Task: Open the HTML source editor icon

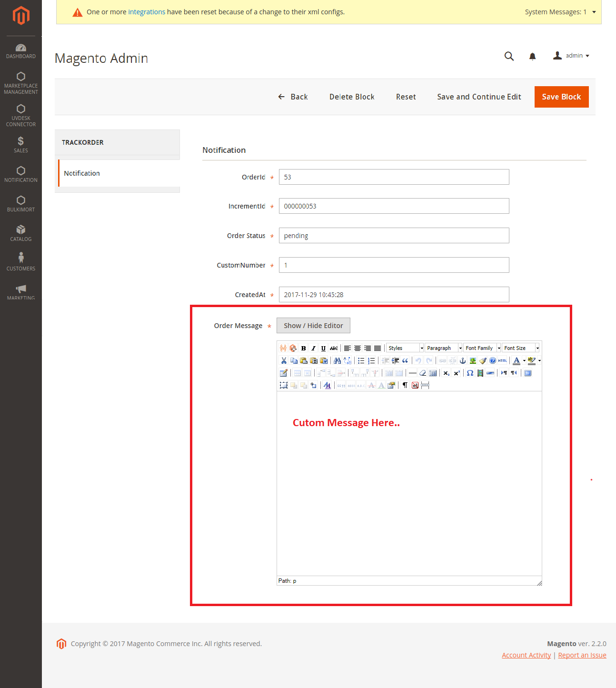Action: 502,361
